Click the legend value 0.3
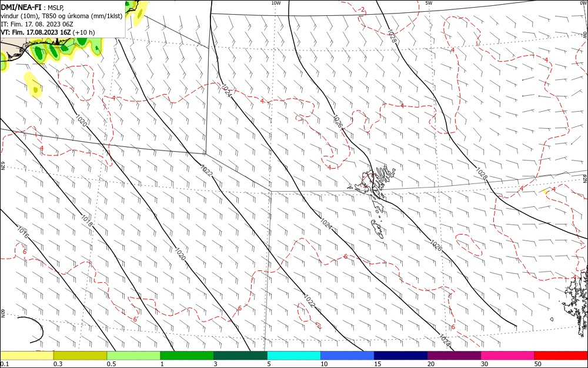The height and width of the screenshot is (368, 588). pyautogui.click(x=58, y=364)
